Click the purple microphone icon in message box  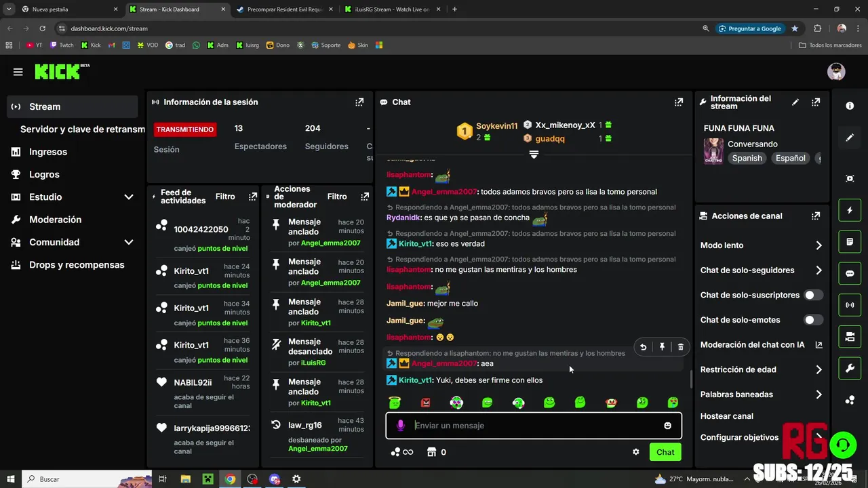[401, 426]
